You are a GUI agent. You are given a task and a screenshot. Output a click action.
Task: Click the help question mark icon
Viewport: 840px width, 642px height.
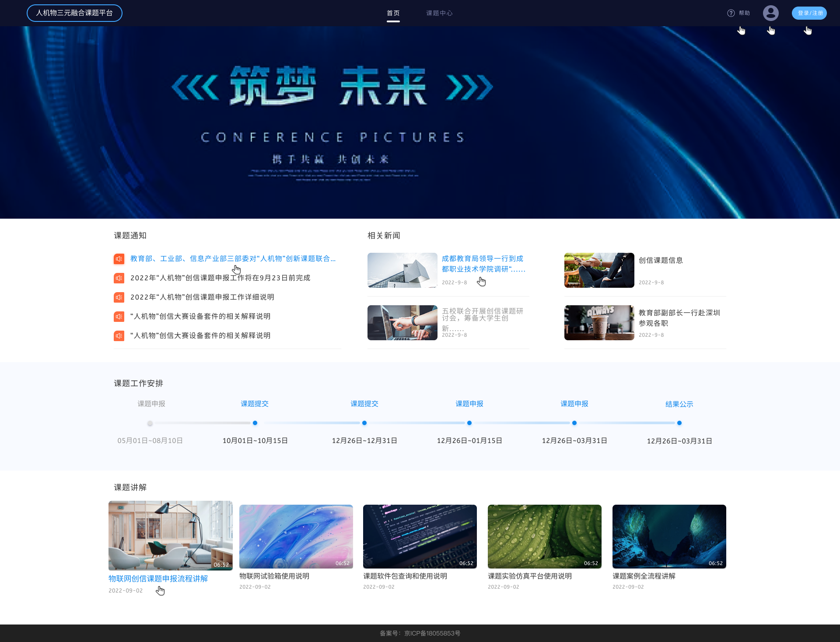coord(731,13)
